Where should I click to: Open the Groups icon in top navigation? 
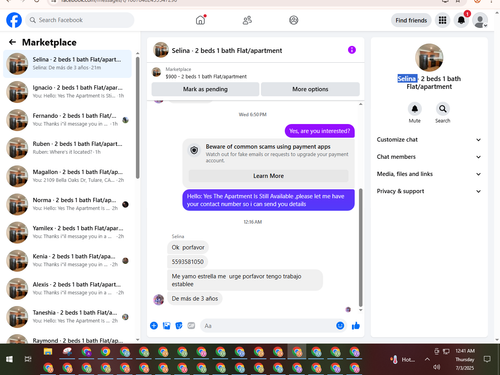point(294,20)
